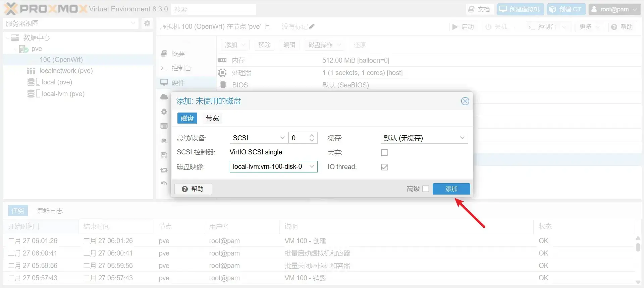The height and width of the screenshot is (288, 644).
Task: Click the blue 添加 button in dialog
Action: [x=451, y=189]
